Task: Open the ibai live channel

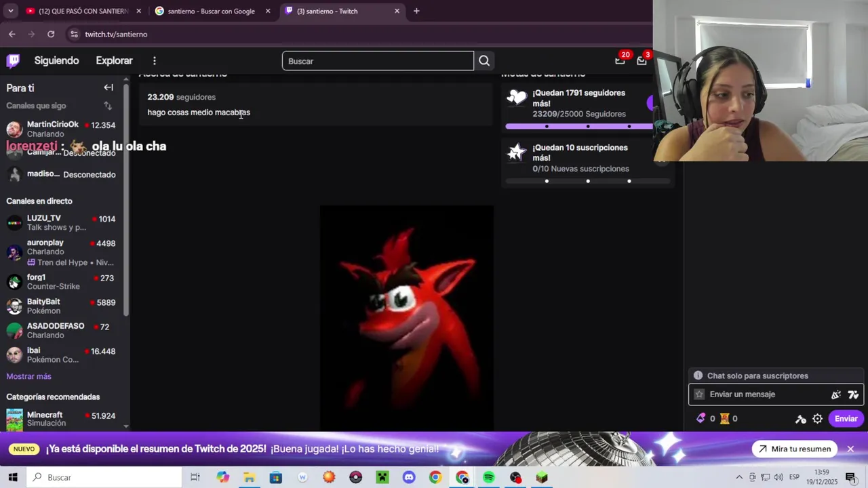Action: coord(61,355)
